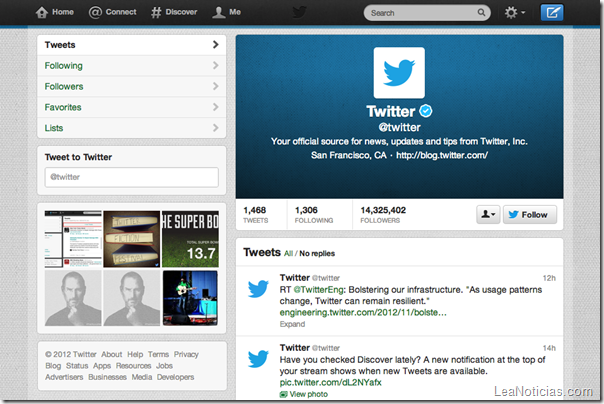Open the second Steve Jobs portrait thumbnail
Image resolution: width=604 pixels, height=404 pixels.
132,298
